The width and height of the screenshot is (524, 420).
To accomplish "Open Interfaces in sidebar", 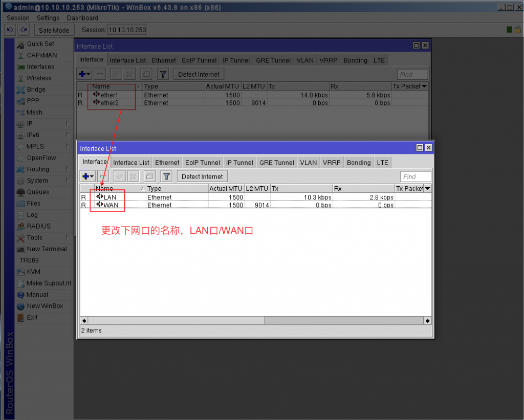I will tap(40, 67).
